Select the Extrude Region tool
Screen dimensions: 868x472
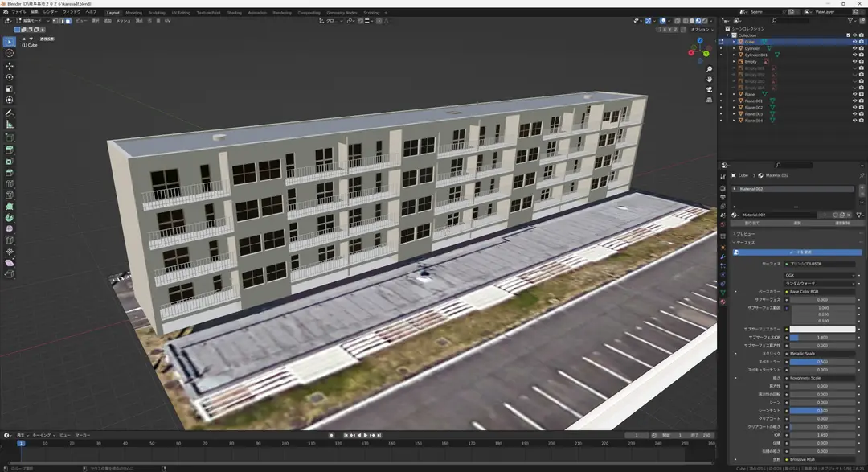pos(10,150)
